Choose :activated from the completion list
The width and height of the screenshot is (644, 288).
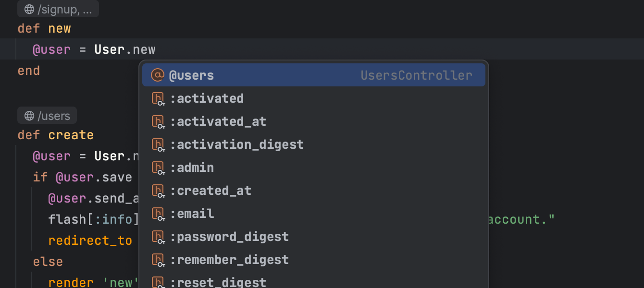click(x=210, y=98)
